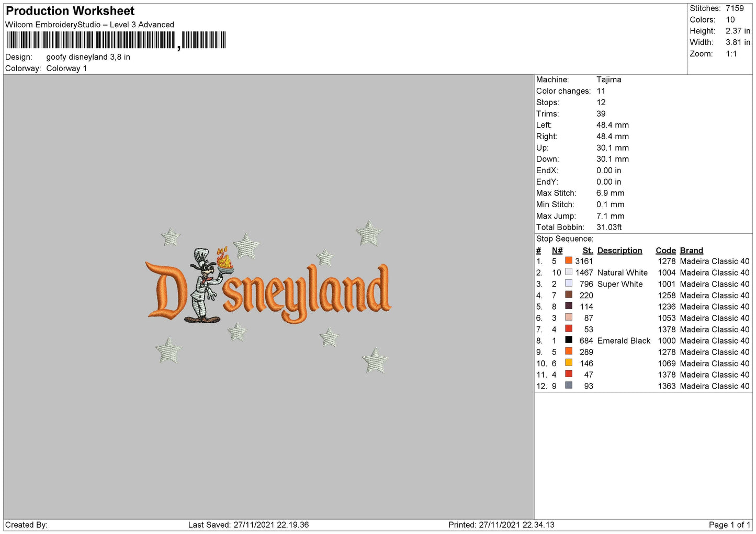Click the Up value 30.1 mm
This screenshot has width=756, height=534.
click(x=613, y=148)
